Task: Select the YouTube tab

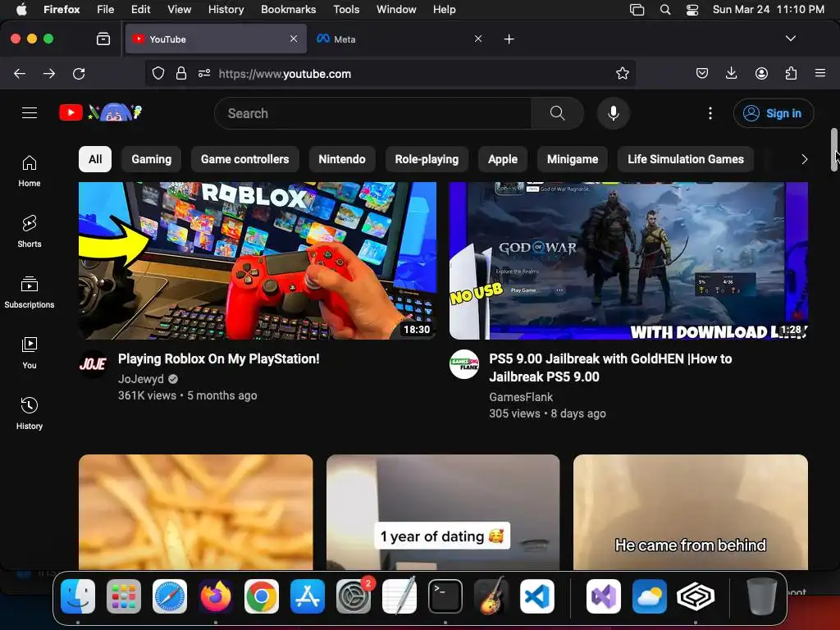Action: (216, 39)
